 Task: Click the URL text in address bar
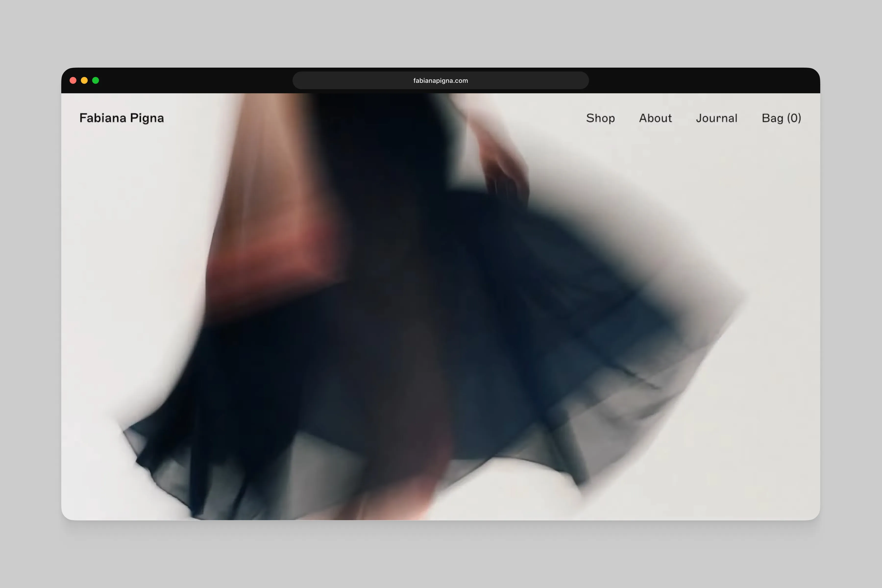tap(441, 81)
